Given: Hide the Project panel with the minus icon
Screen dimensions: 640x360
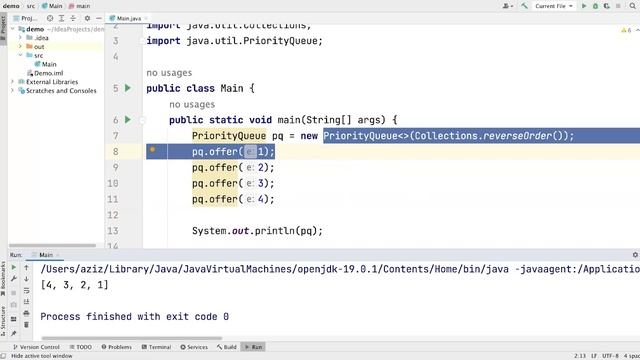Looking at the screenshot, I should pyautogui.click(x=99, y=18).
